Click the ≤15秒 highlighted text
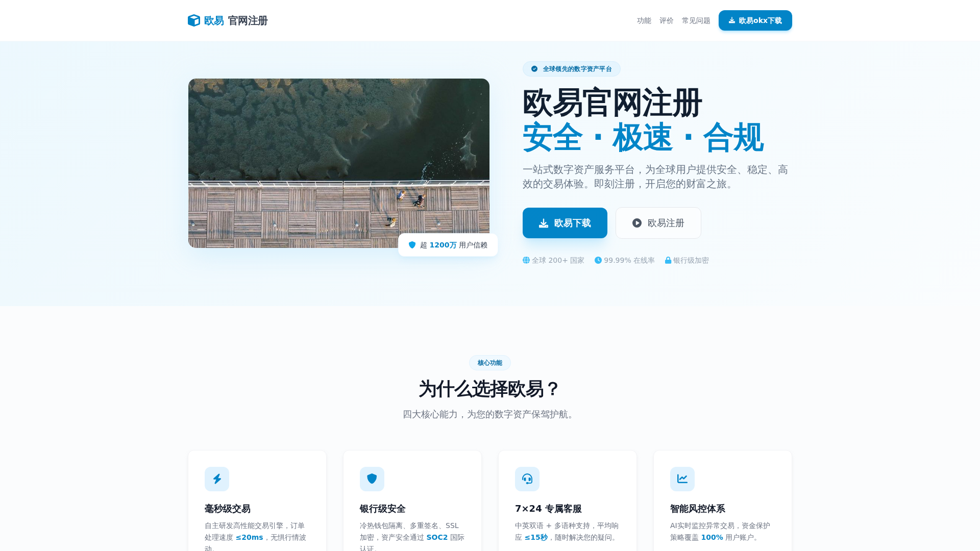 [x=536, y=537]
